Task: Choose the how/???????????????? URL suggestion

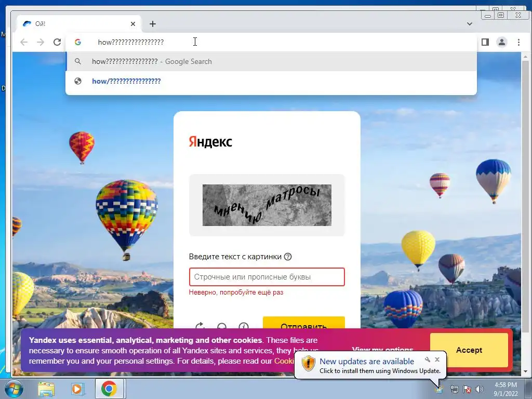Action: pyautogui.click(x=271, y=81)
